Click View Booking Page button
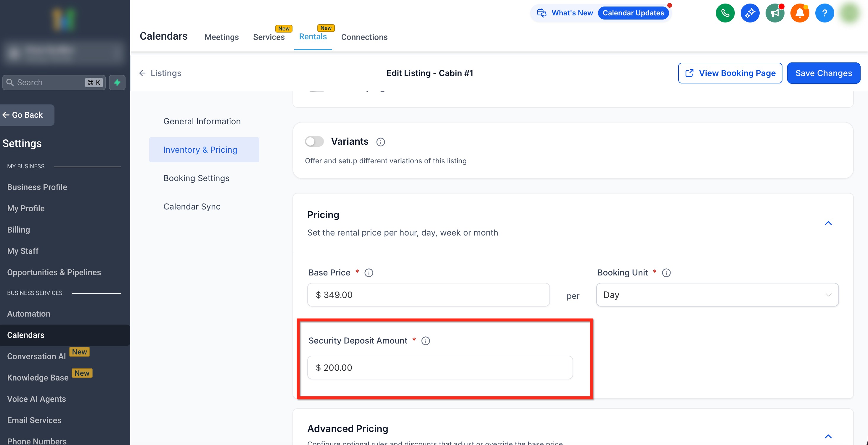 (730, 73)
